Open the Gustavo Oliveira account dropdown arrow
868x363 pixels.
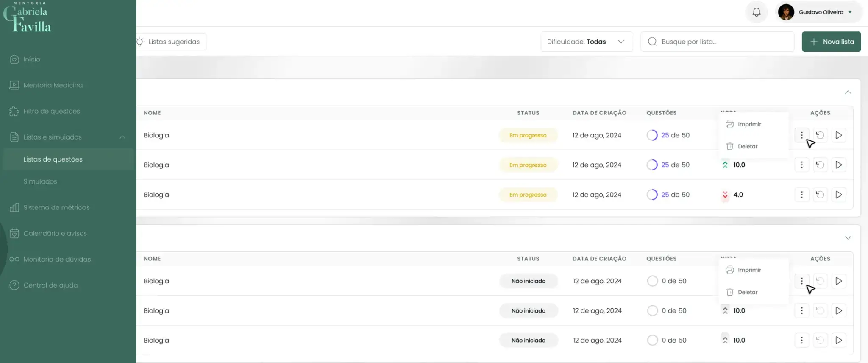(x=850, y=12)
